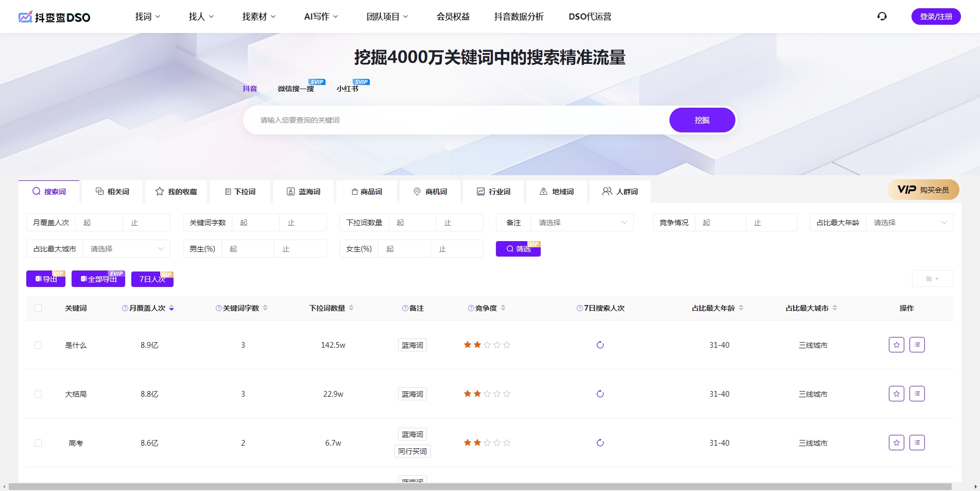Load 7-day search count for 高考
The width and height of the screenshot is (980, 491).
tap(600, 443)
